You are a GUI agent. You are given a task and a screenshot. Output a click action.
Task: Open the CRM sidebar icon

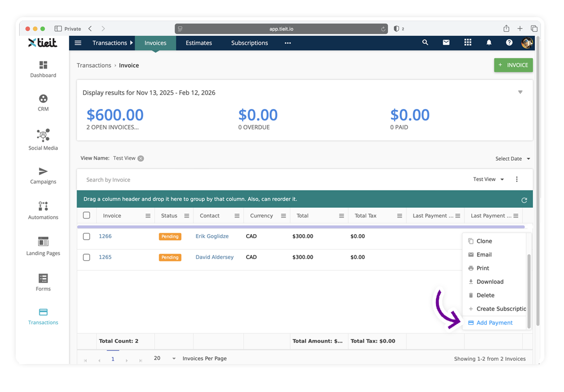click(43, 98)
